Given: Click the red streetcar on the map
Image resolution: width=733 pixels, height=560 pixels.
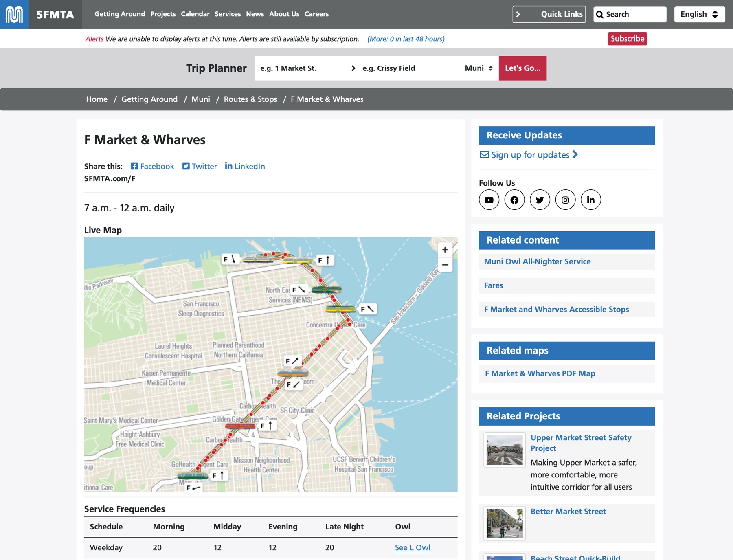Looking at the screenshot, I should coord(240,426).
